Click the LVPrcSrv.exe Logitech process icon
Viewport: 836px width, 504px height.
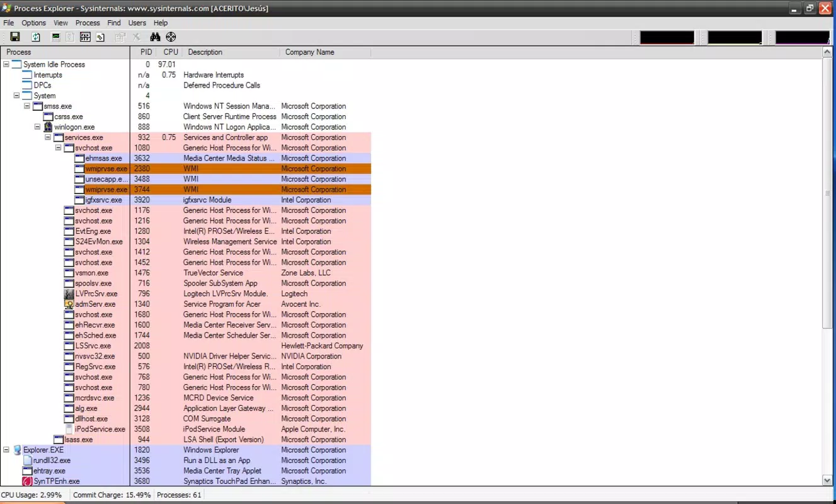69,294
